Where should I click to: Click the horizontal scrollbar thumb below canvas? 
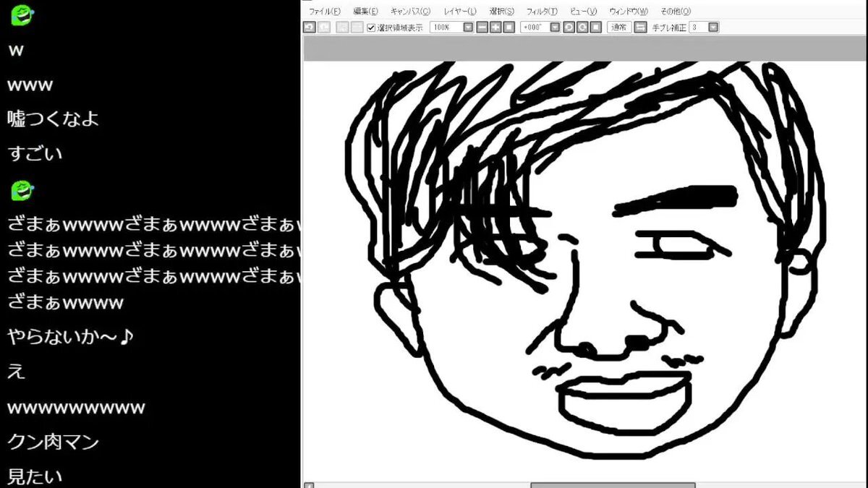[613, 485]
